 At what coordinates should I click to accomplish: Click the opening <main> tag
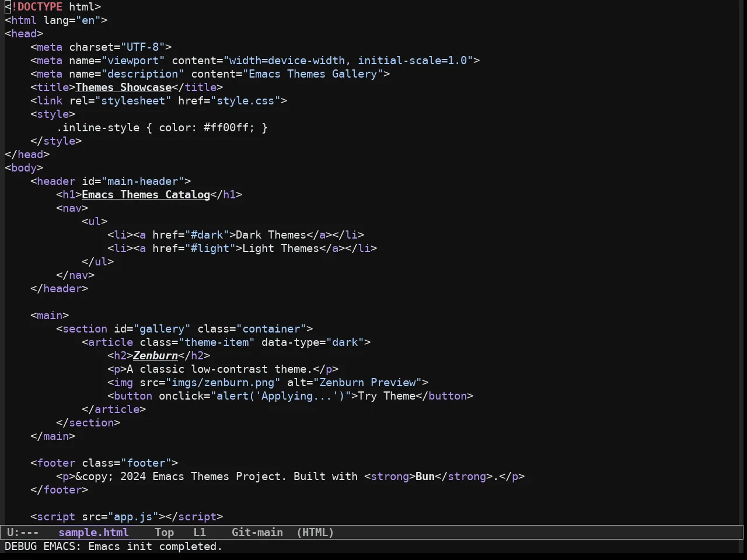(x=50, y=316)
